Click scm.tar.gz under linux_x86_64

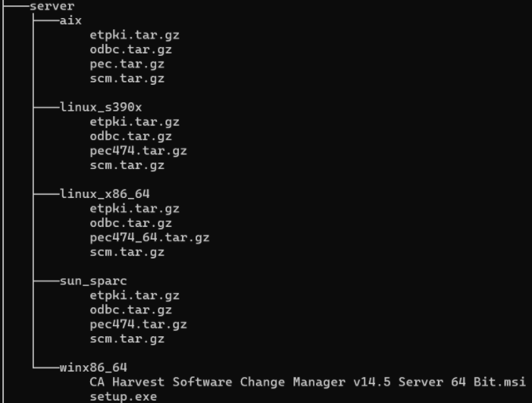click(x=126, y=252)
